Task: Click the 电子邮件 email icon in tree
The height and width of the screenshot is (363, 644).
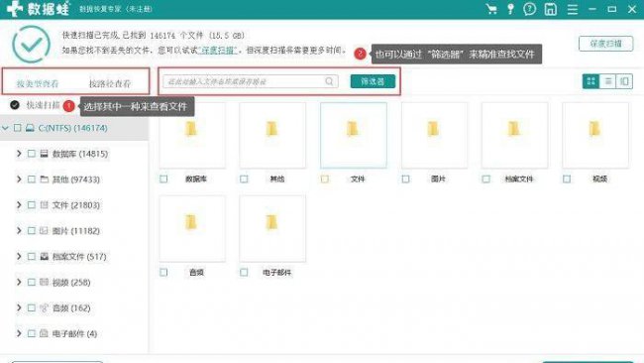Action: click(44, 333)
